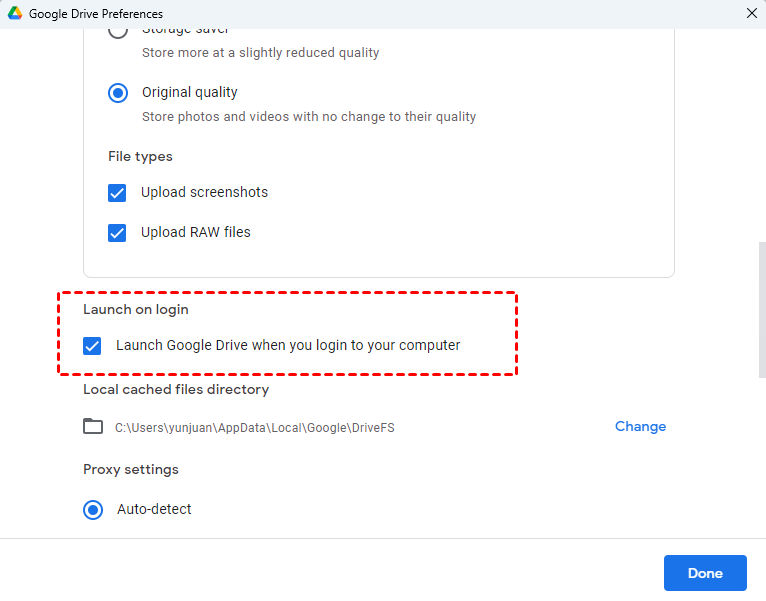Screen dimensions: 766x601
Task: Click the 'Google Drive Preferences' window title
Action: pos(96,14)
